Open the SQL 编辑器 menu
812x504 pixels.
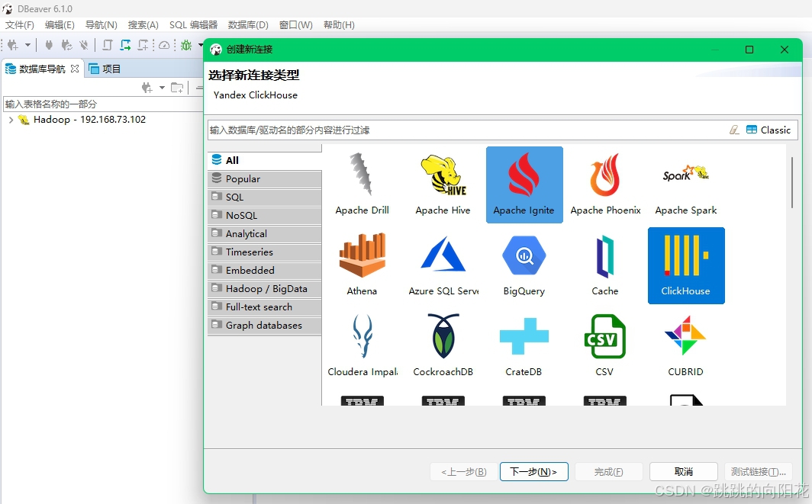pyautogui.click(x=193, y=25)
